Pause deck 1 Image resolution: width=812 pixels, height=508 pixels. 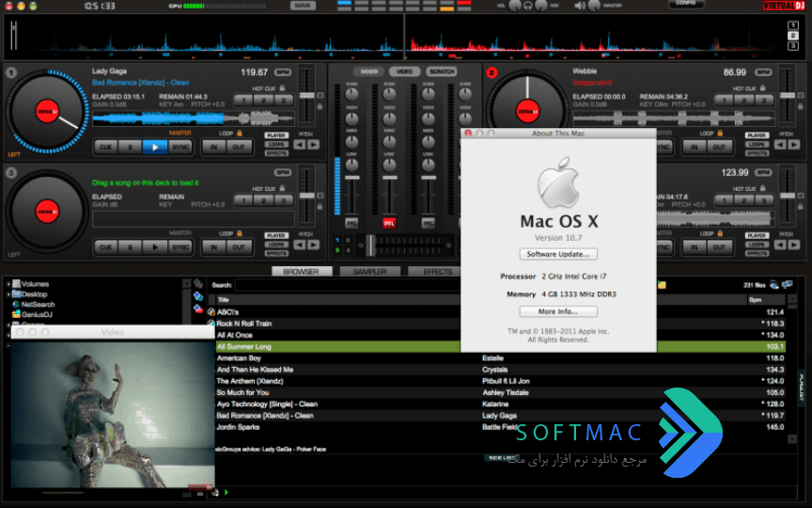coord(130,147)
